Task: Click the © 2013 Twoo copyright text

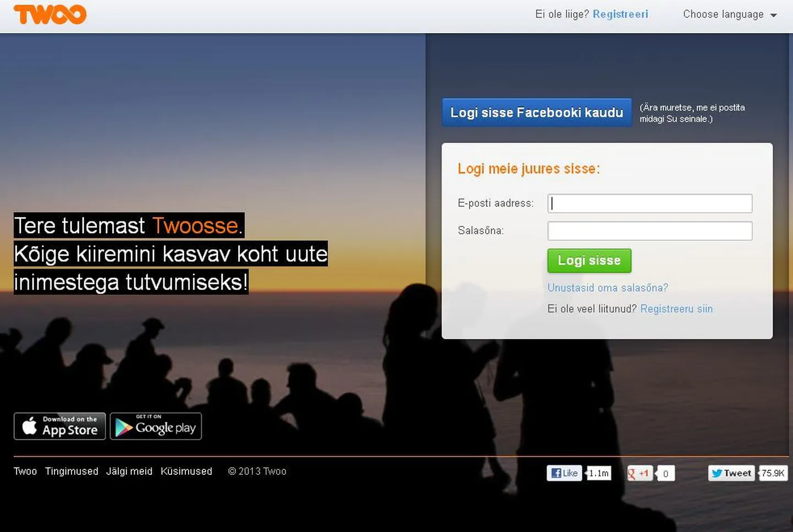Action: [x=257, y=472]
